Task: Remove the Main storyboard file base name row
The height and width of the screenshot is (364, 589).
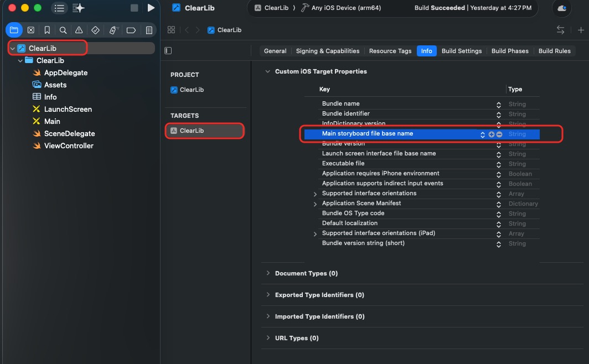Action: tap(499, 134)
